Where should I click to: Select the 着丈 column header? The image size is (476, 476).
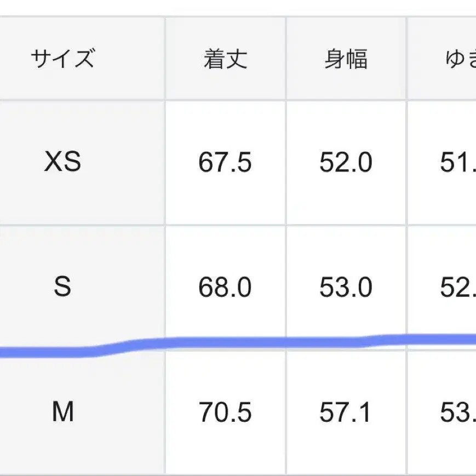point(225,59)
